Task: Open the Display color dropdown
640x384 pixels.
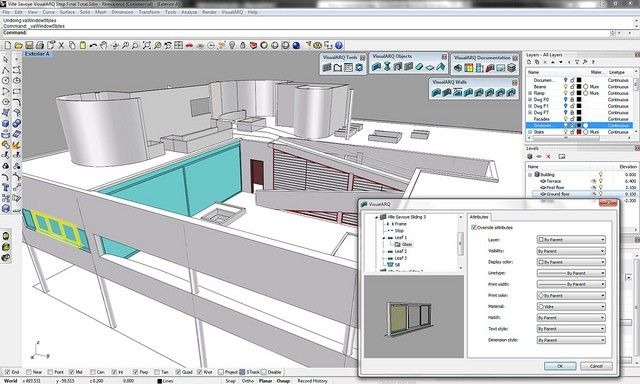Action: [x=571, y=262]
